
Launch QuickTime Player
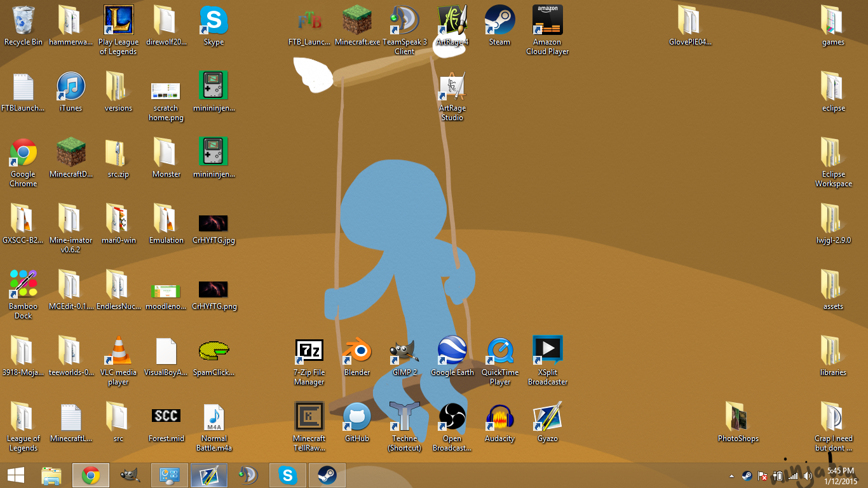(499, 351)
